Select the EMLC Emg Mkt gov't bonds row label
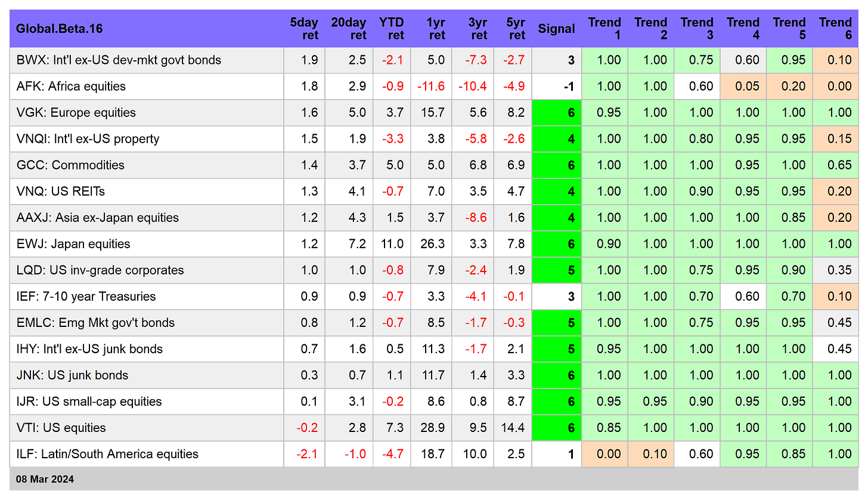The width and height of the screenshot is (868, 500). click(95, 323)
